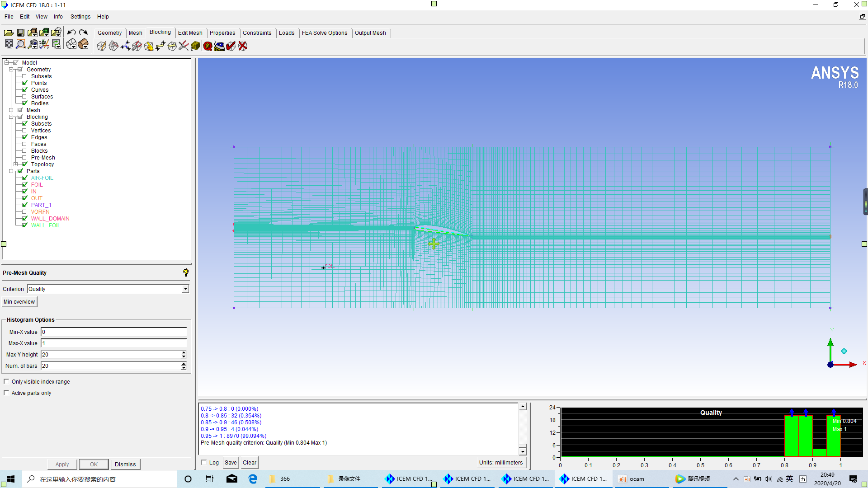868x488 pixels.
Task: Open the measure distance tool
Action: pos(33,44)
